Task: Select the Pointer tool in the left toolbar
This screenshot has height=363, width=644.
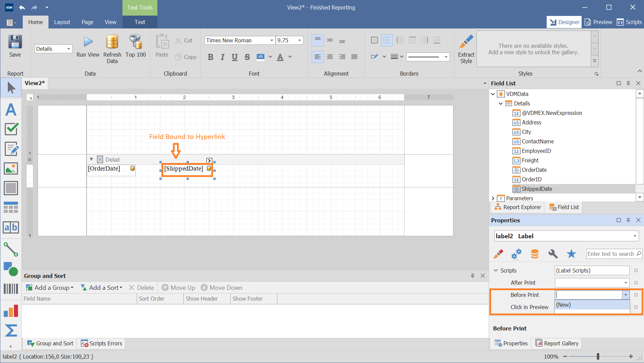Action: 11,87
